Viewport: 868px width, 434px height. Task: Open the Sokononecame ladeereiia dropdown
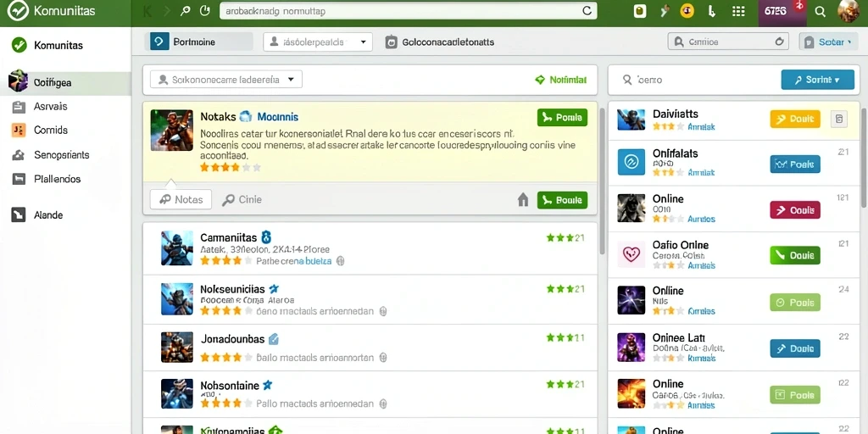pos(225,80)
